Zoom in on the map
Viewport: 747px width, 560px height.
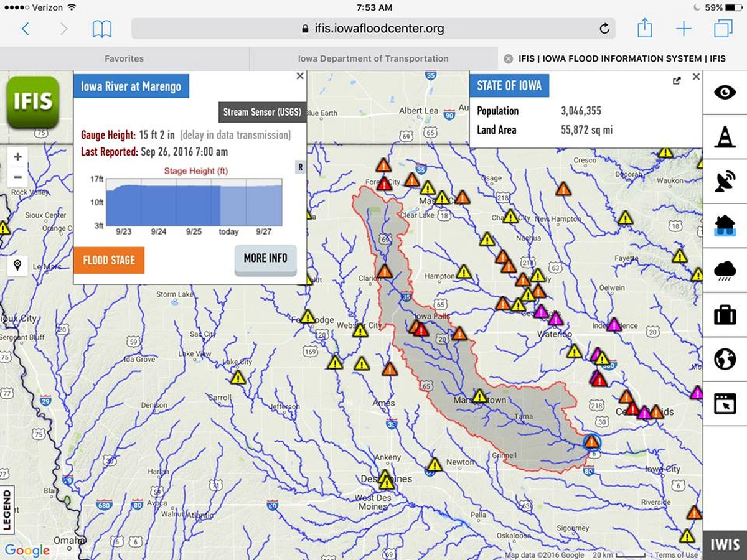pyautogui.click(x=17, y=157)
